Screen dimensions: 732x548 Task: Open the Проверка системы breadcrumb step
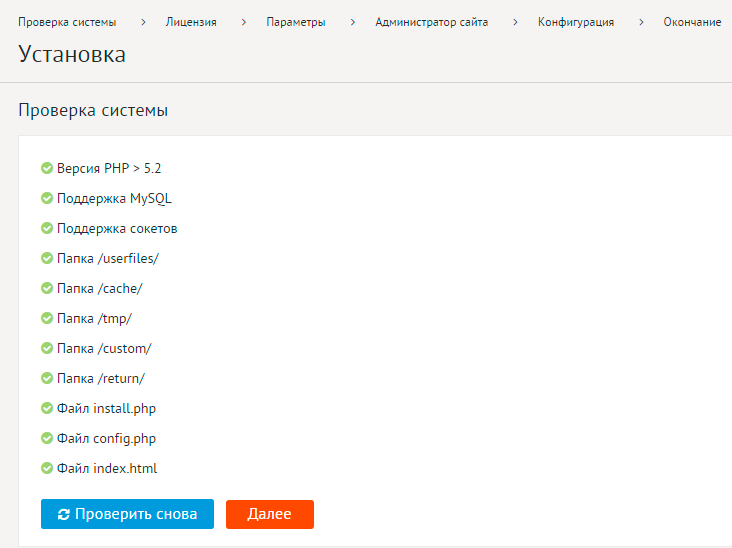point(67,22)
